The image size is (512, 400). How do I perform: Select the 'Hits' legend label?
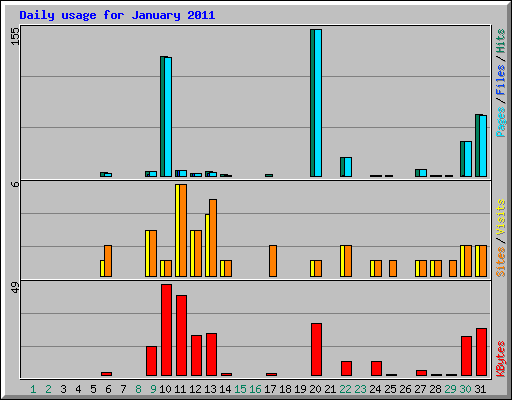point(500,41)
